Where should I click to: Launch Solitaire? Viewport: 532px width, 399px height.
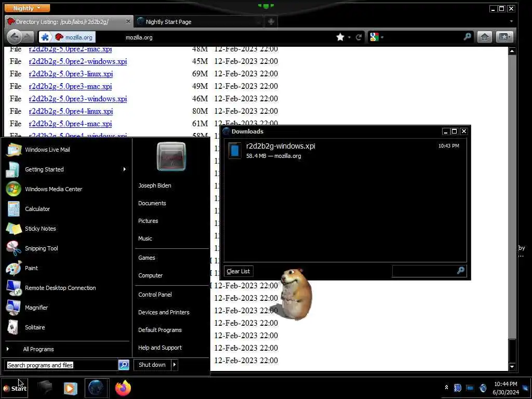pyautogui.click(x=66, y=327)
